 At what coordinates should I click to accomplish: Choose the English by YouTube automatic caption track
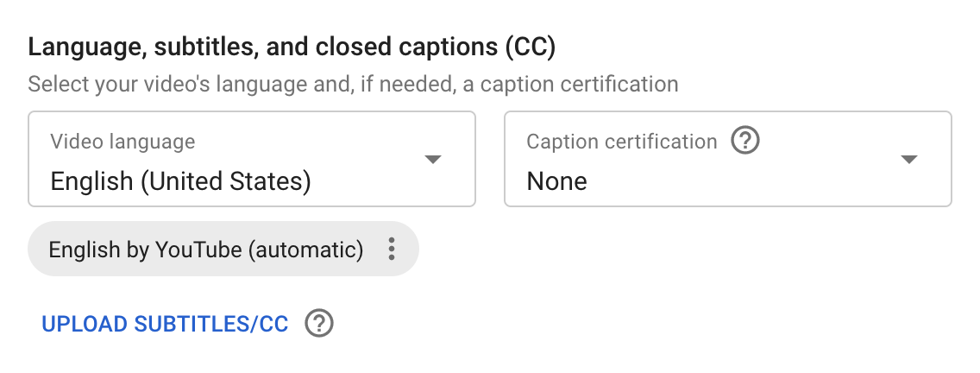click(x=206, y=250)
